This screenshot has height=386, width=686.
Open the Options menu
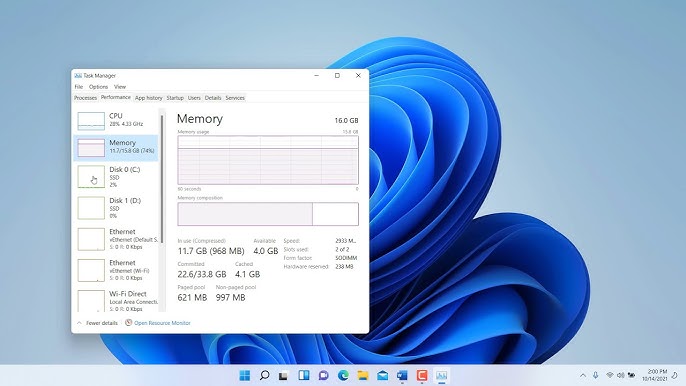(x=98, y=87)
